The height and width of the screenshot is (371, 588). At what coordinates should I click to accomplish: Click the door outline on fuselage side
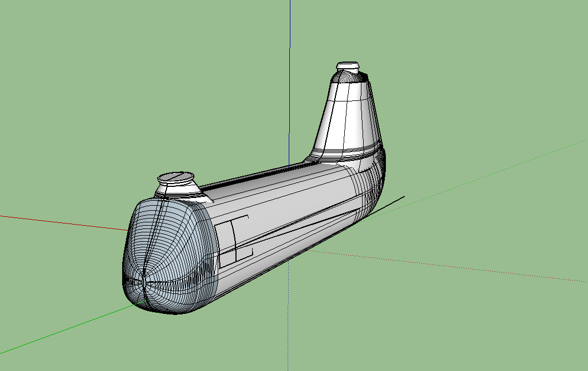[x=235, y=238]
